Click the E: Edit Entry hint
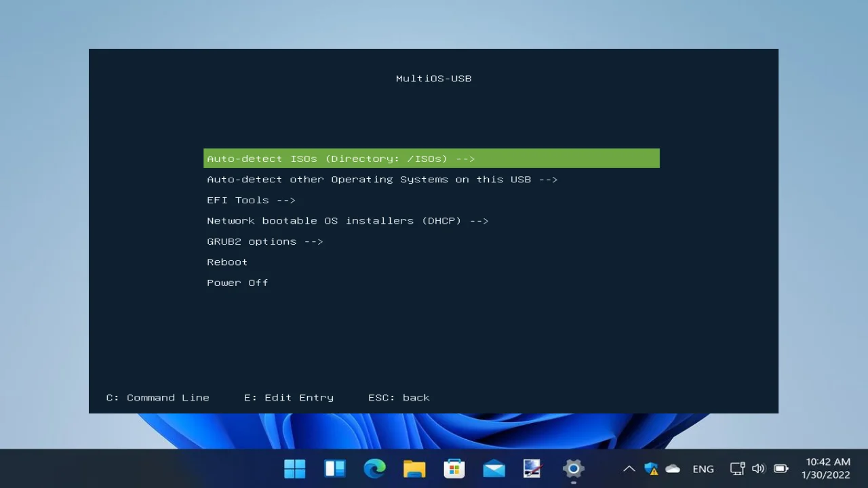This screenshot has width=868, height=488. point(289,398)
